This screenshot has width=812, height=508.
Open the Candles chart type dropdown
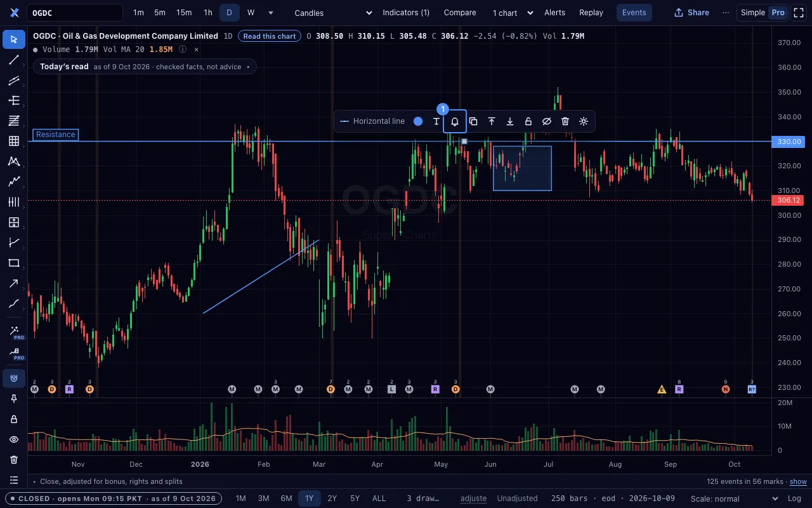(x=334, y=13)
